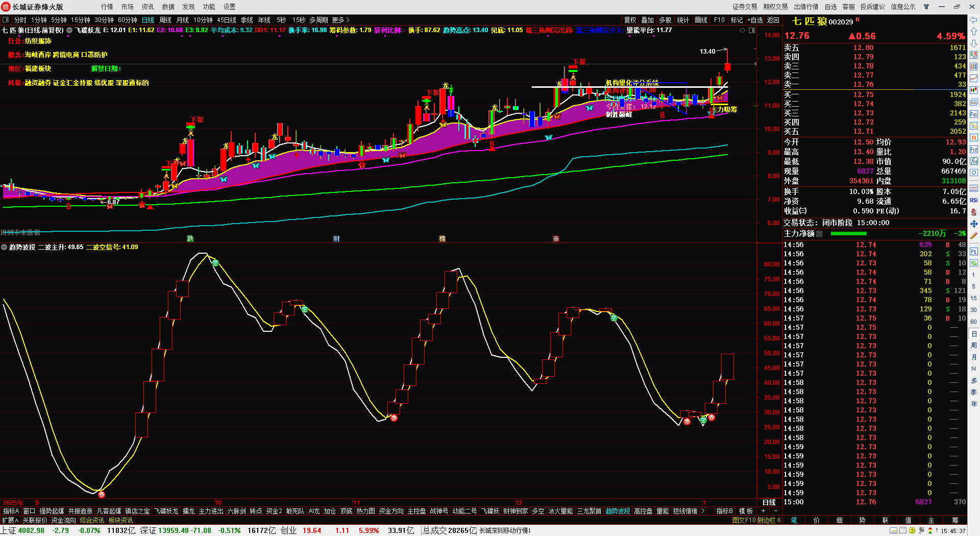Toggle 复权 price adjustment
Image resolution: width=980 pixels, height=536 pixels.
pos(630,20)
